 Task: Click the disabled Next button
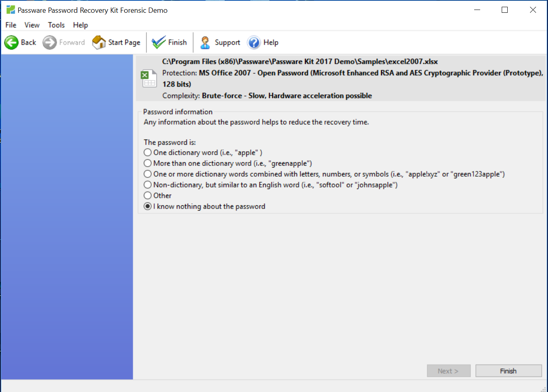tap(449, 370)
